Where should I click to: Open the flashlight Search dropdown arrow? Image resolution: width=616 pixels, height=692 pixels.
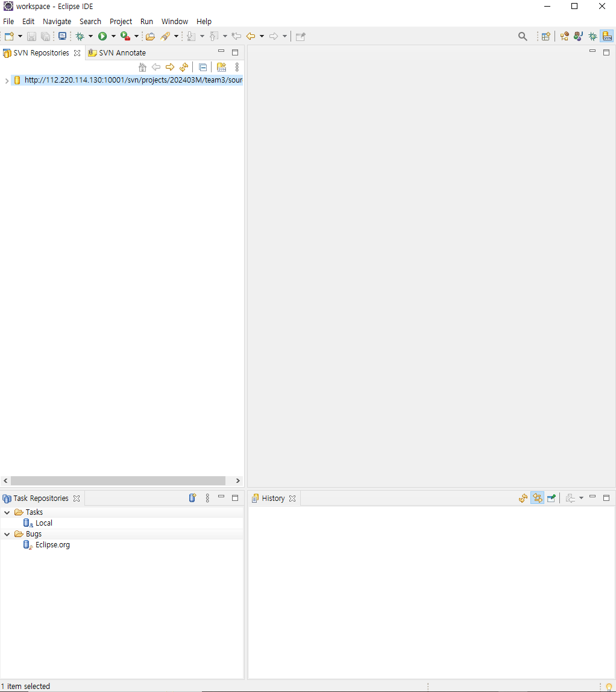176,36
